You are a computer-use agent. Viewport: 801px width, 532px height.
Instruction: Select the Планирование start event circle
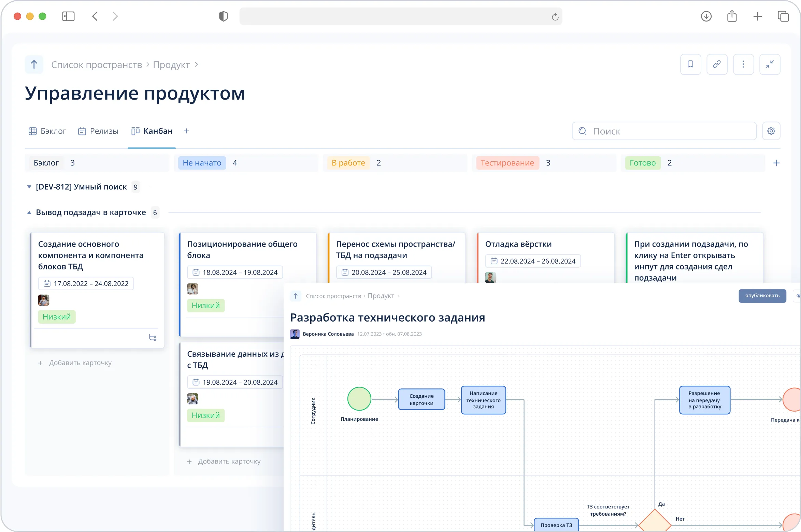(359, 399)
